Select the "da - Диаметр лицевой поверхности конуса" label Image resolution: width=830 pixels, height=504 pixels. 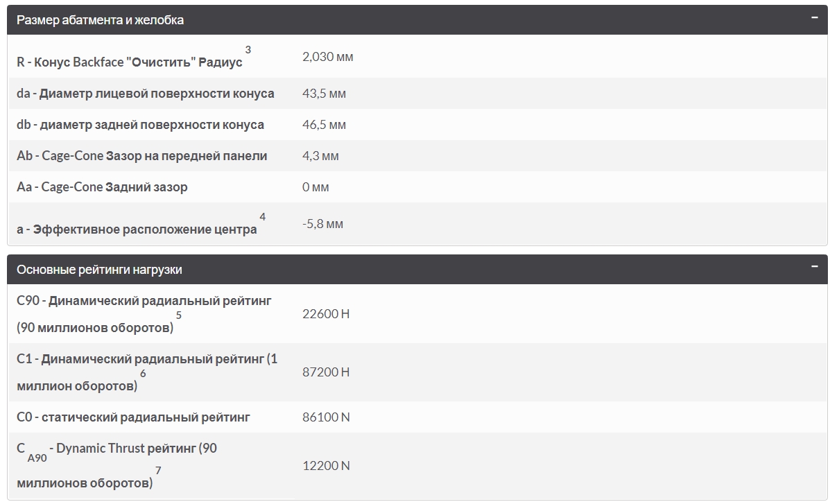point(146,94)
